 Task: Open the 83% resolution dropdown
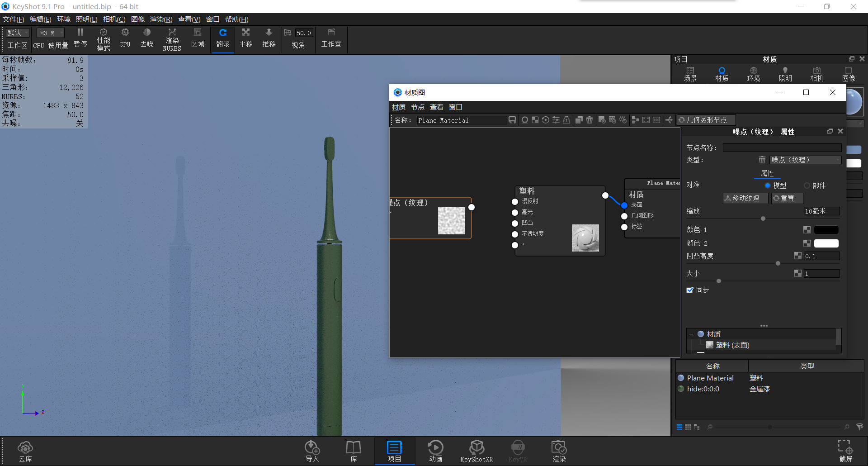point(50,33)
